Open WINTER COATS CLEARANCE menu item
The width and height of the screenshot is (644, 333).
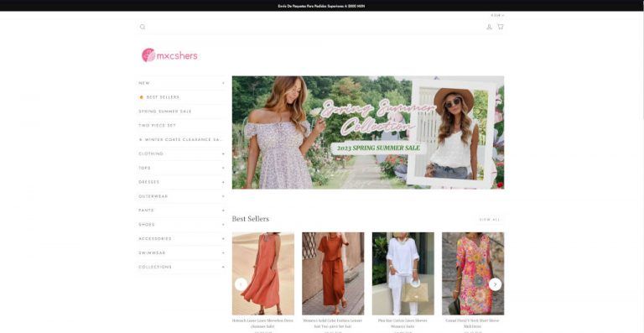pos(181,139)
